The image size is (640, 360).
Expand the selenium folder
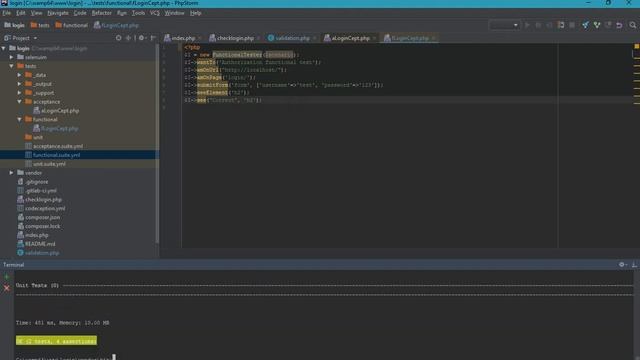(11, 57)
